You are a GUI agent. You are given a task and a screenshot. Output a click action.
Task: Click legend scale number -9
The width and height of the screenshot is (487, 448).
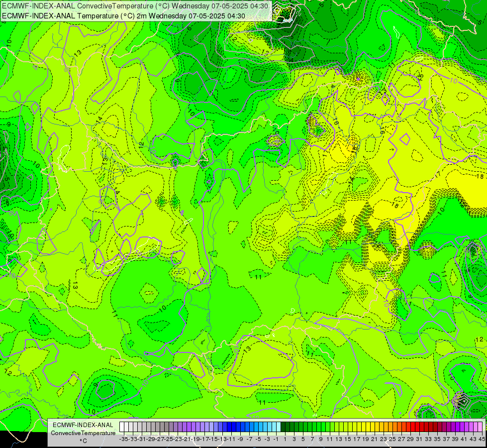(240, 439)
